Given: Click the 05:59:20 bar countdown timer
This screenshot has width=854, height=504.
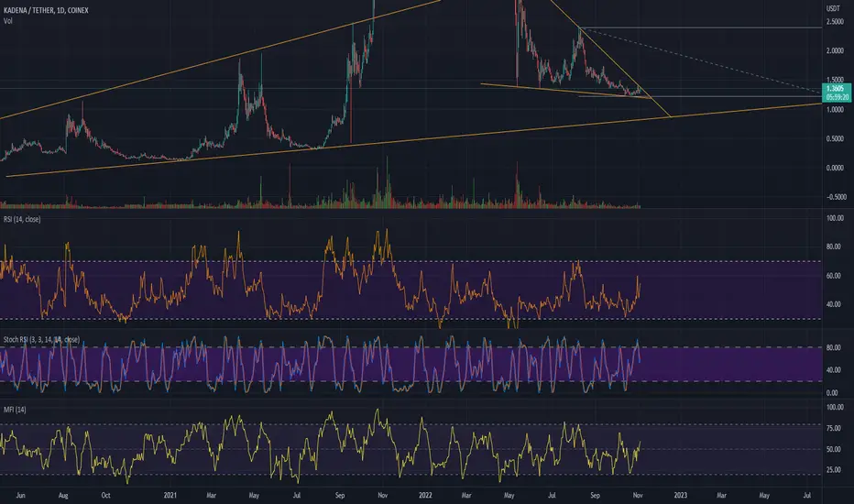Looking at the screenshot, I should (838, 97).
